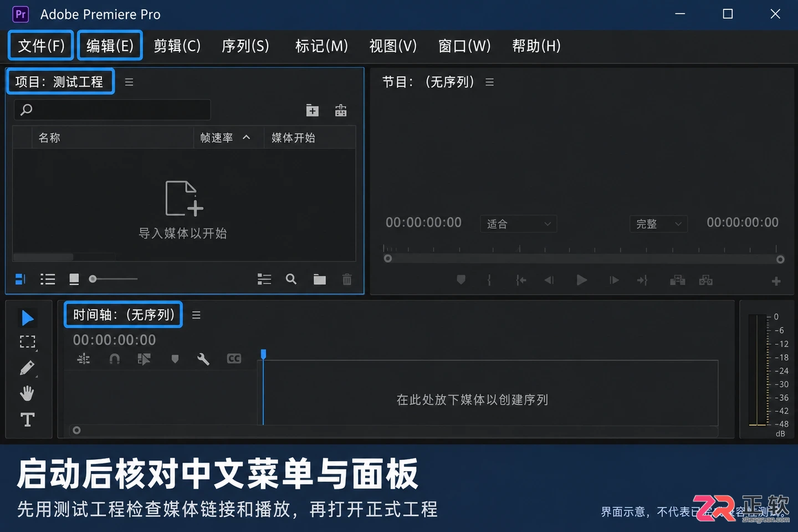Go to in point button
The height and width of the screenshot is (532, 798).
[x=521, y=280]
